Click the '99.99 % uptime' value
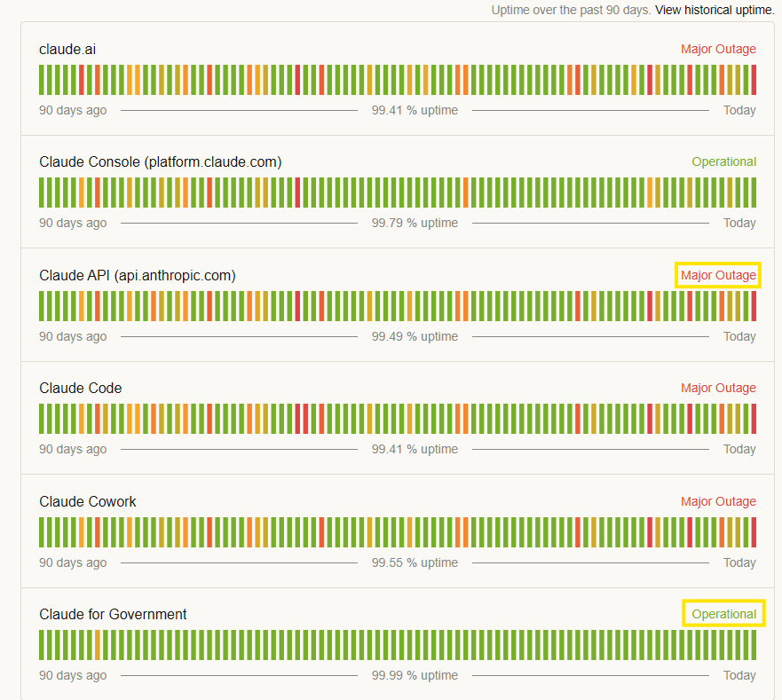The height and width of the screenshot is (700, 782). coord(415,675)
